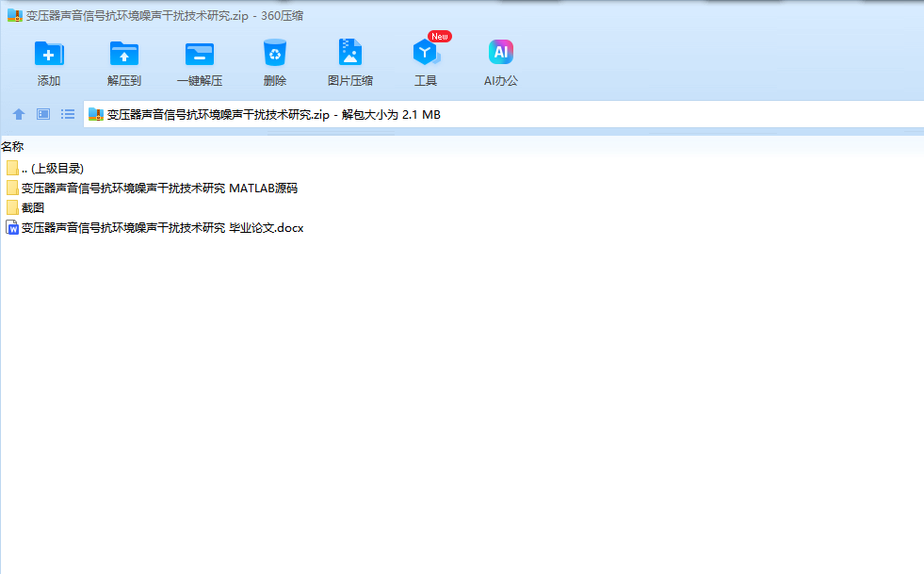
Task: Select the 截图 folder name
Action: (x=33, y=207)
